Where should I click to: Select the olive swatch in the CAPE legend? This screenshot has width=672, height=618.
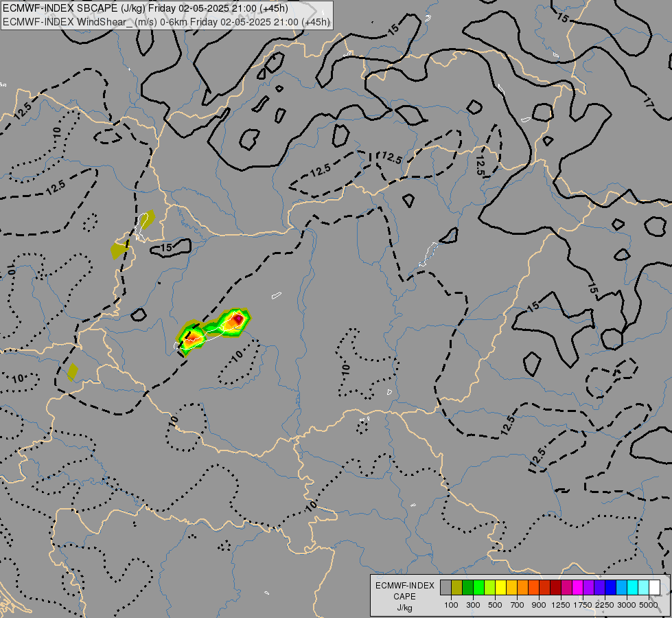(457, 588)
